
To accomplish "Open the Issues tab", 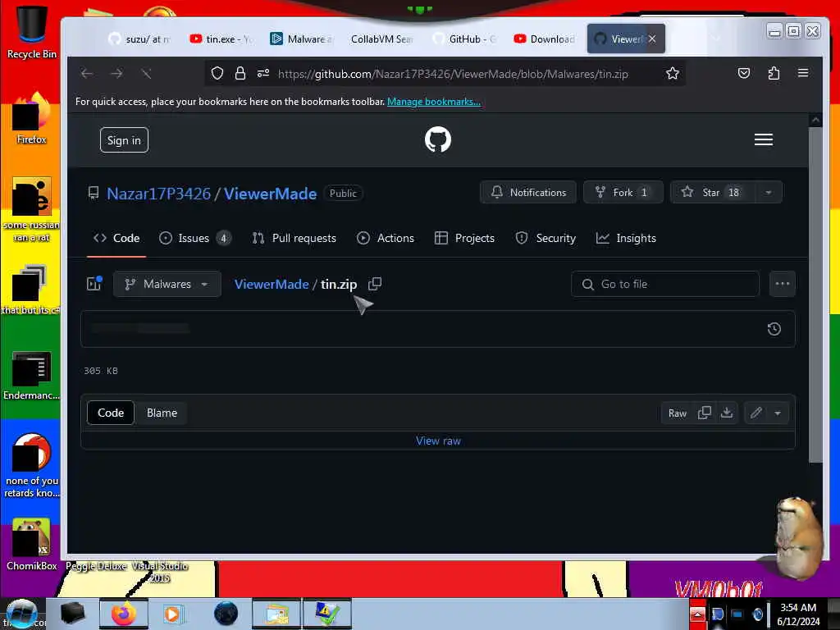I will point(195,238).
